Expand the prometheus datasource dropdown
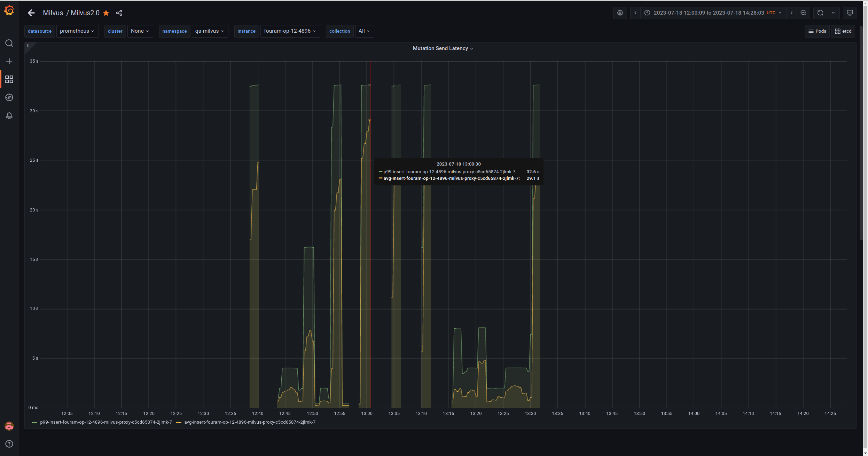 77,31
